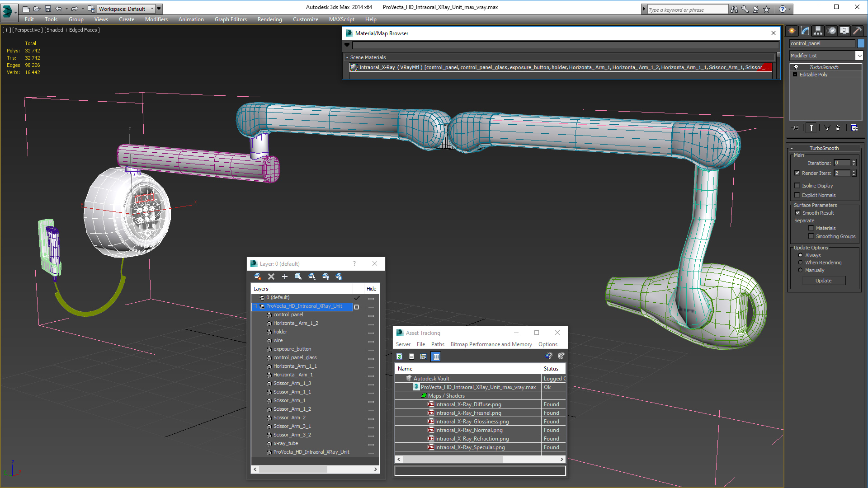
Task: Remove modifier from the stack icon
Action: pyautogui.click(x=838, y=128)
